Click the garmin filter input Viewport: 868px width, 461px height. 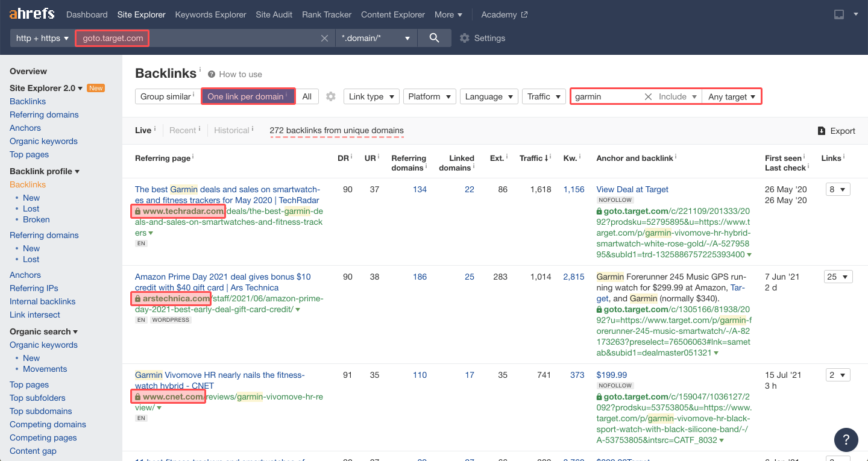pos(607,96)
